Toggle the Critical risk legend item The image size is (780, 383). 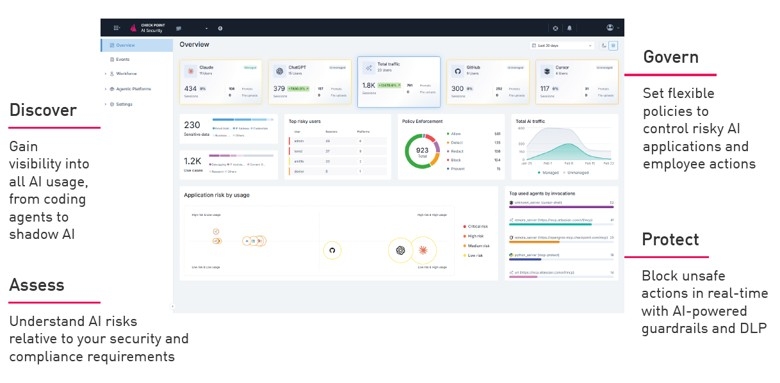pyautogui.click(x=476, y=226)
